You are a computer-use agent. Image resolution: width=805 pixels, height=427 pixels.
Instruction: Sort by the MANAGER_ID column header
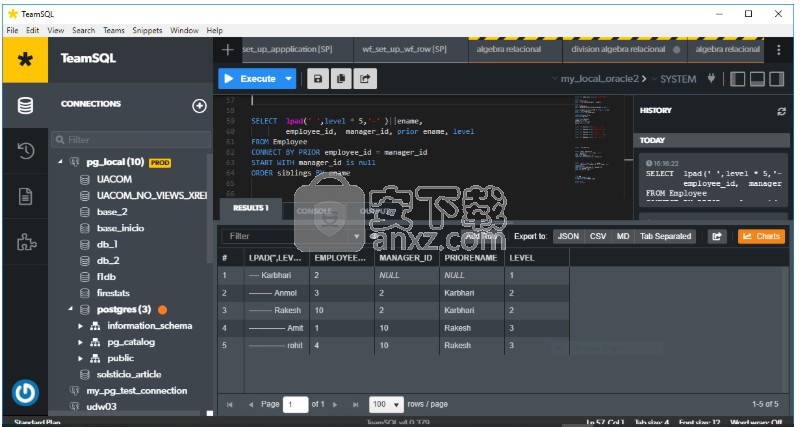point(406,258)
